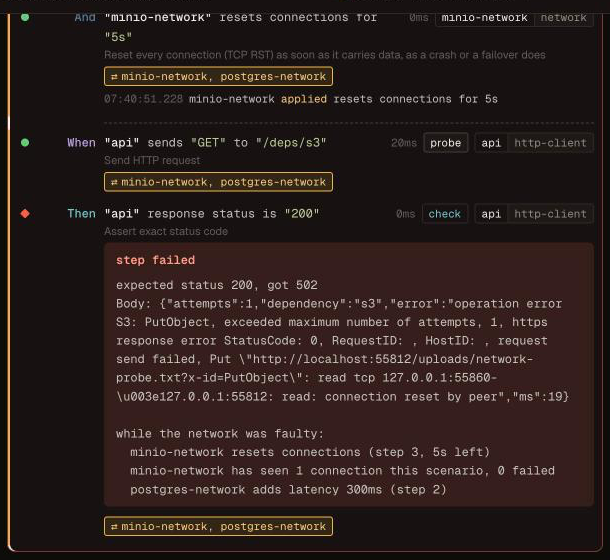Click 'step failed' heading in error panel
The width and height of the screenshot is (610, 560).
pyautogui.click(x=156, y=260)
